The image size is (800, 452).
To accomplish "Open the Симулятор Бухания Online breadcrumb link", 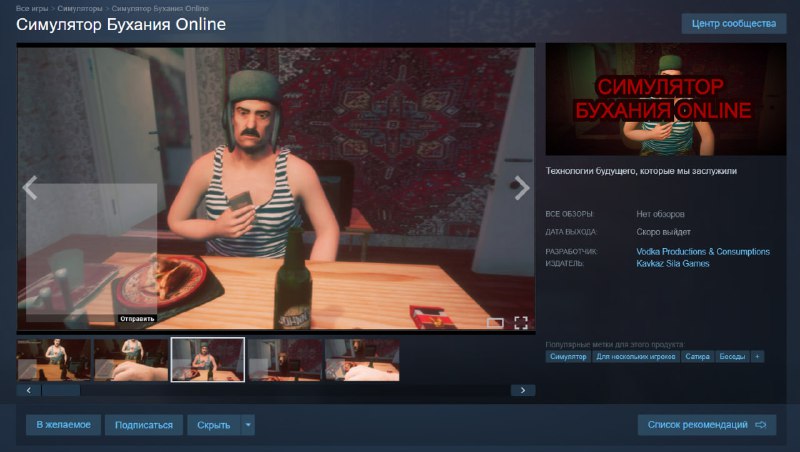I will pos(160,9).
